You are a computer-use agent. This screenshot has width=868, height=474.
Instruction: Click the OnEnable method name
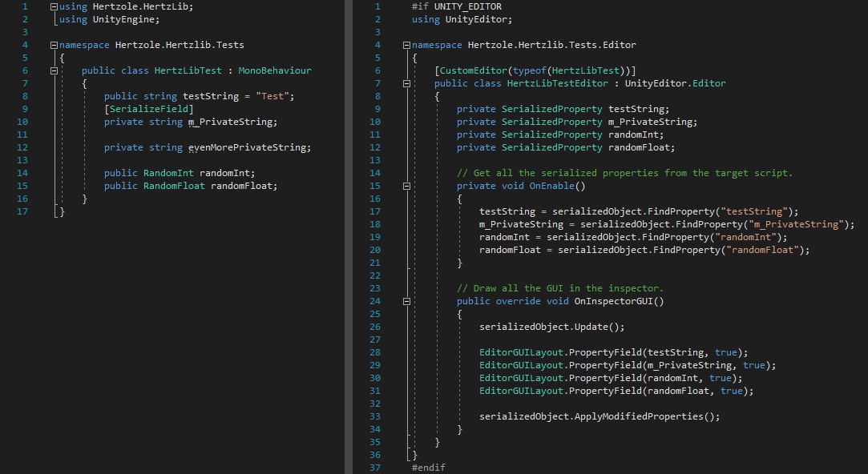pyautogui.click(x=552, y=186)
